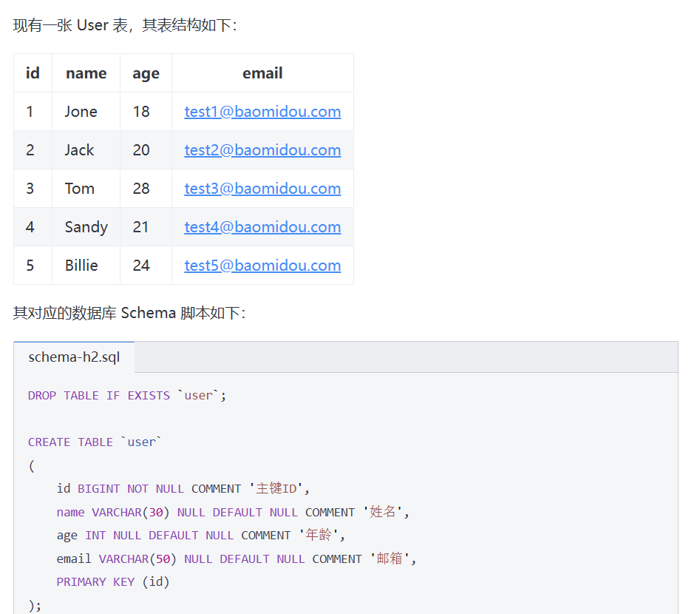Click the paragraph '其对应的数据库 Schema 脚本如下'
700x614 pixels.
coord(129,313)
